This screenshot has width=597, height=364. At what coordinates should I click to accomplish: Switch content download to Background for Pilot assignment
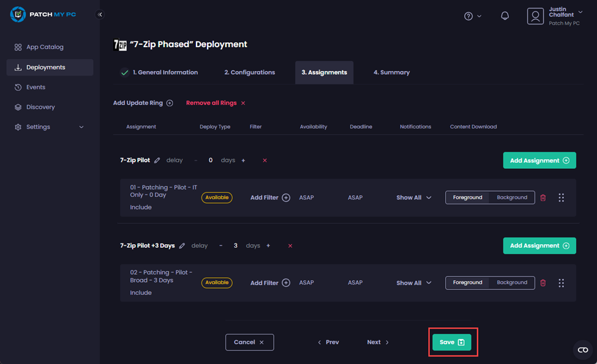click(x=511, y=197)
